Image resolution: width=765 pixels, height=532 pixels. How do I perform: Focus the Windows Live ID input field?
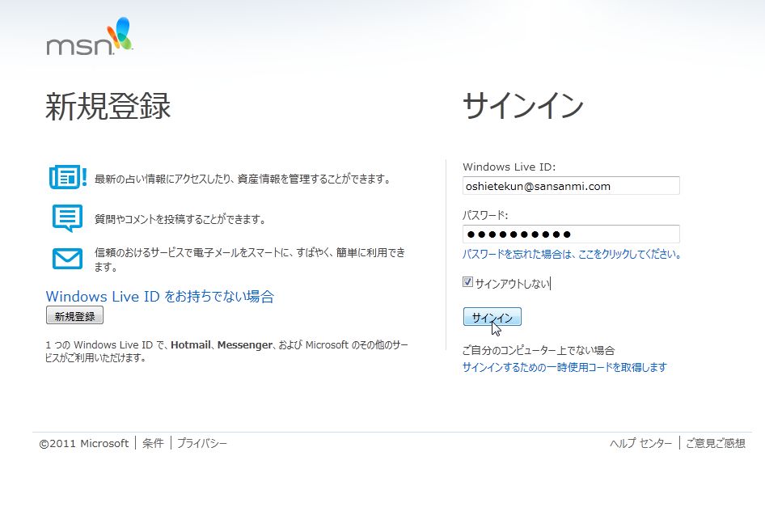click(x=571, y=186)
